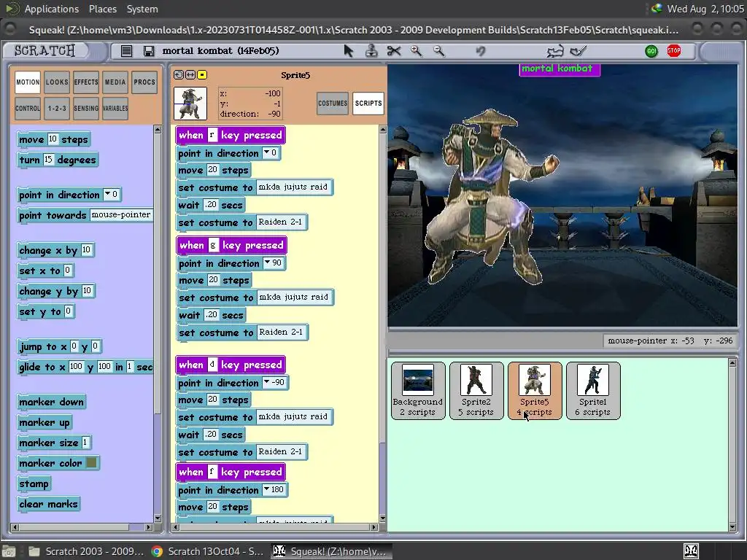Click scripts area vertical scrollbar up arrow
747x560 pixels.
pyautogui.click(x=382, y=130)
